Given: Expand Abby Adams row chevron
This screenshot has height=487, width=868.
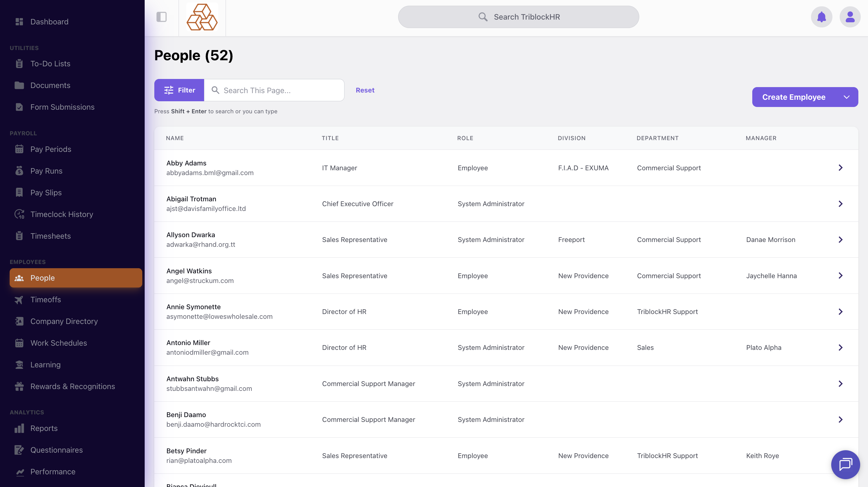Looking at the screenshot, I should [x=840, y=168].
